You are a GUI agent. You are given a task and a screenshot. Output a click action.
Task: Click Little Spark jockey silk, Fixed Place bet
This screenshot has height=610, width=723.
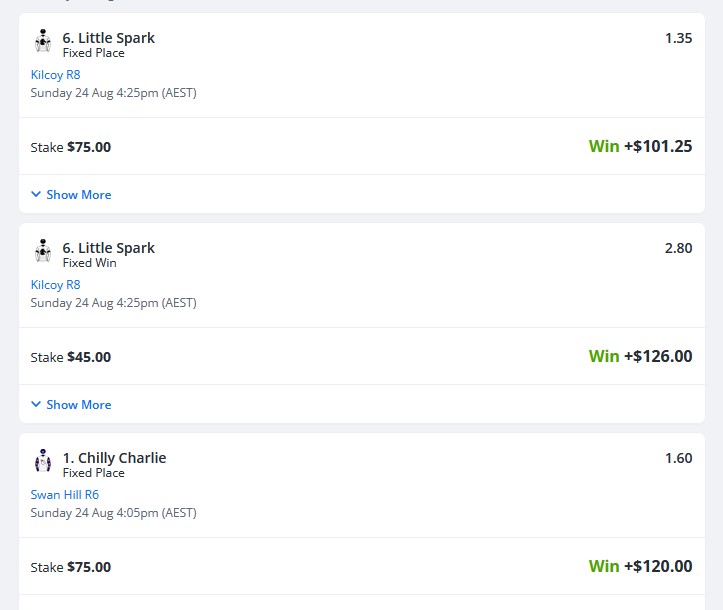tap(43, 41)
